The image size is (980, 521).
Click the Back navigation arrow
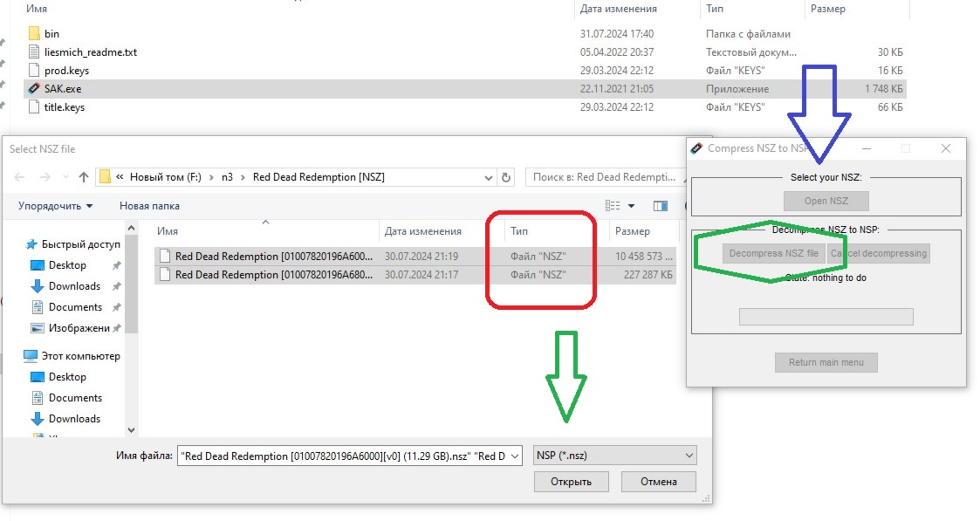coord(19,177)
